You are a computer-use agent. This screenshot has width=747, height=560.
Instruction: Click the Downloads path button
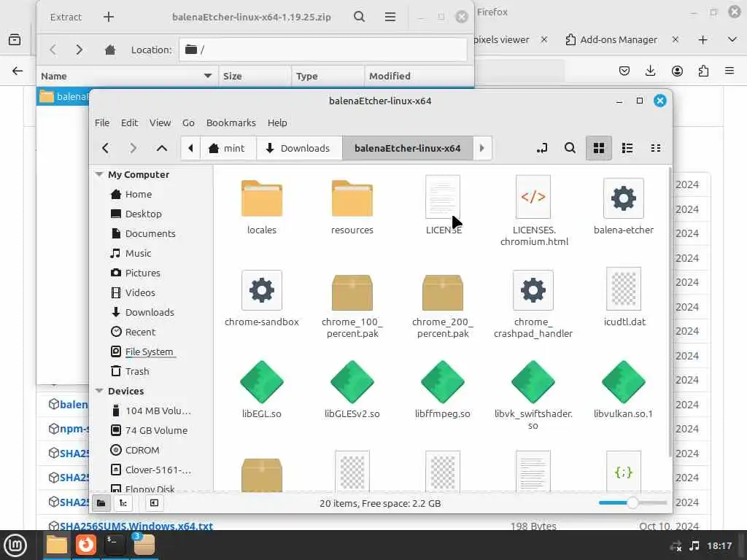pos(298,148)
